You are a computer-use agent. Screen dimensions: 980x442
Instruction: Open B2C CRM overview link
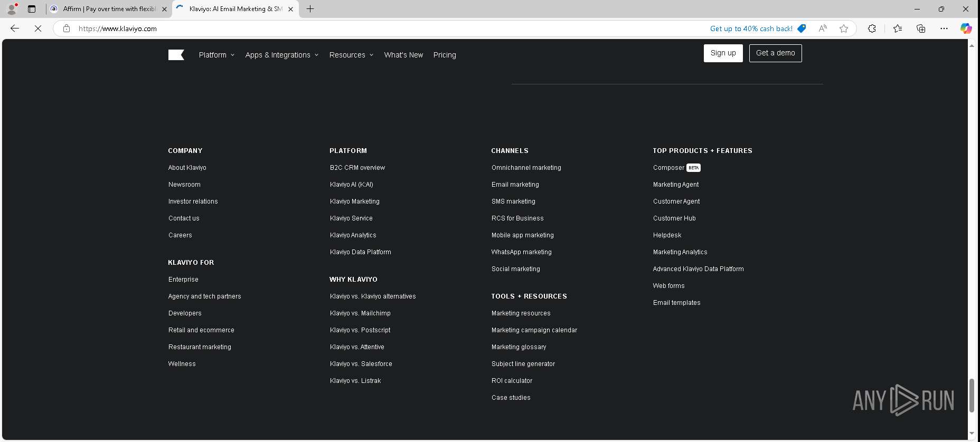(357, 168)
